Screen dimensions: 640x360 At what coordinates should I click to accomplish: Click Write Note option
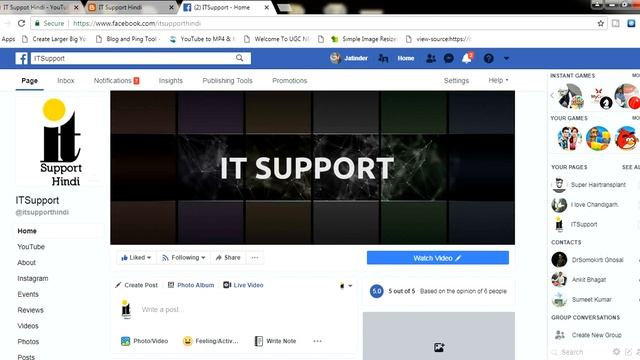pyautogui.click(x=276, y=341)
